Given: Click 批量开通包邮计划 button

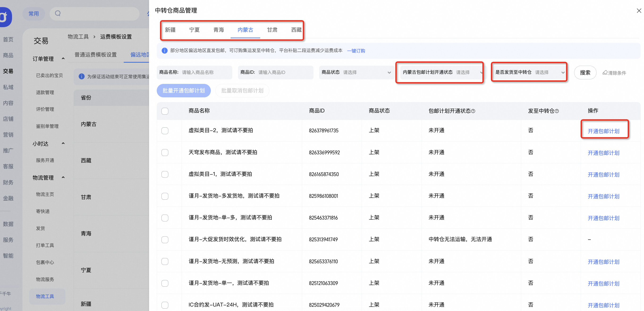Looking at the screenshot, I should 183,91.
